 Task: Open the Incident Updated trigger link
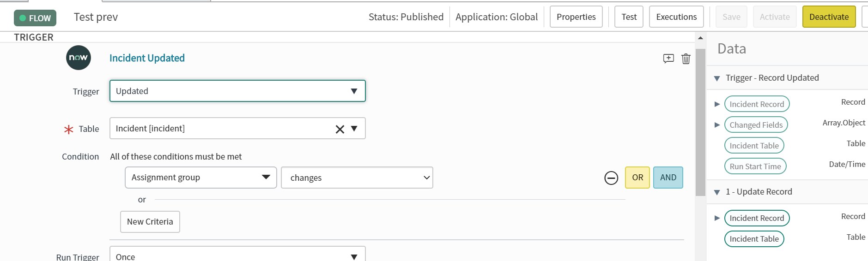[x=147, y=58]
